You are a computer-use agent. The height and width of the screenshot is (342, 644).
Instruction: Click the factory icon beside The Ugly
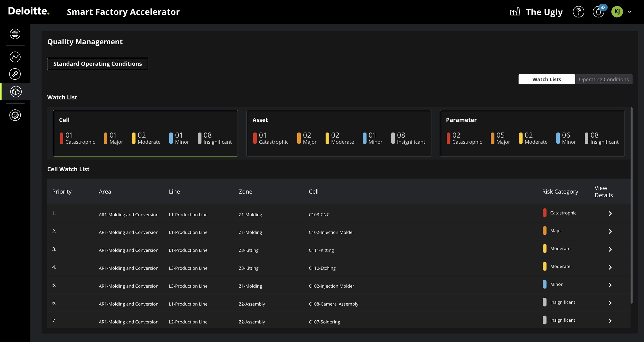(x=515, y=12)
